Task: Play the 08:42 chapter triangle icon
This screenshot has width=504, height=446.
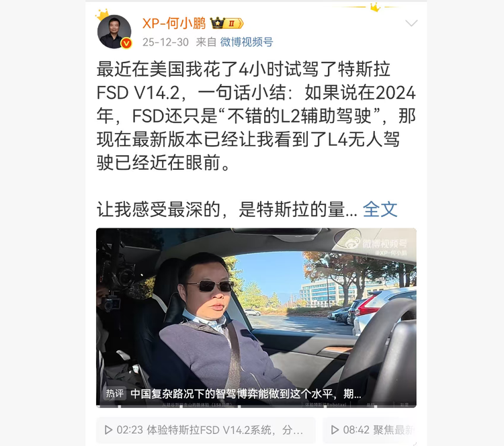Action: pyautogui.click(x=335, y=430)
